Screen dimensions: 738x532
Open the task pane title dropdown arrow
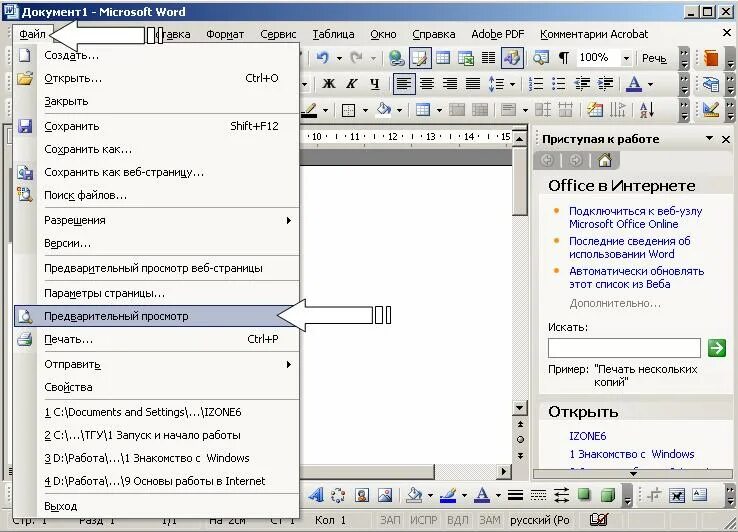coord(709,138)
